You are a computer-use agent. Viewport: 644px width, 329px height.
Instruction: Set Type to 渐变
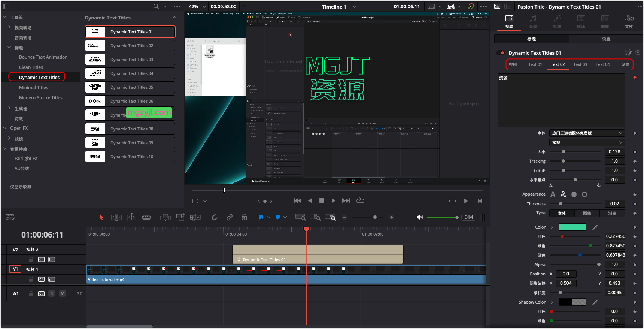(x=612, y=213)
